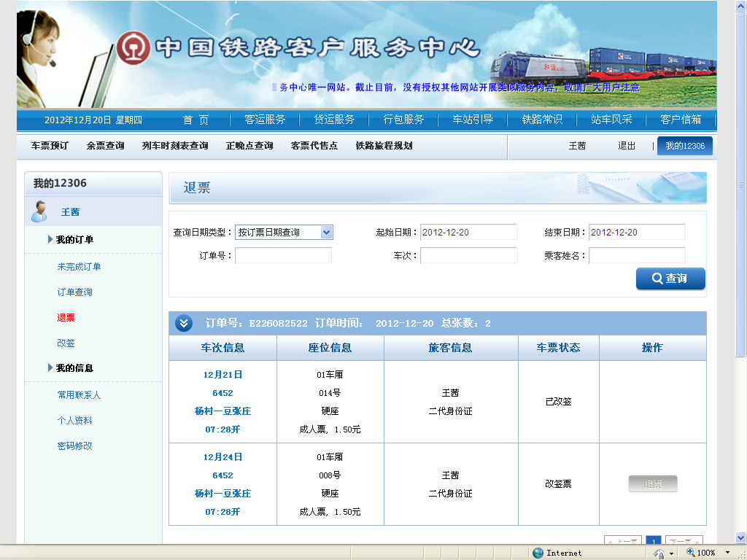The image size is (747, 560).
Task: Click page number 1 in pagination
Action: tap(654, 540)
